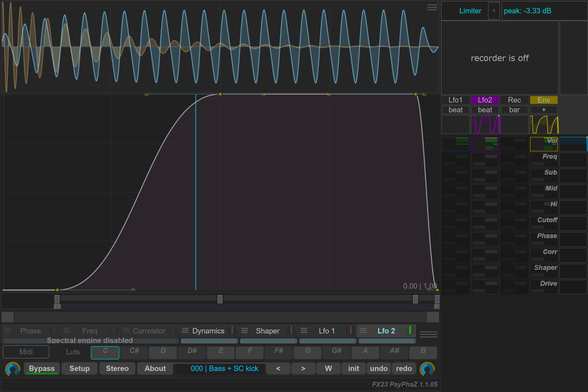Open the Lfo 2 module menu icon
The width and height of the screenshot is (588, 392).
363,331
